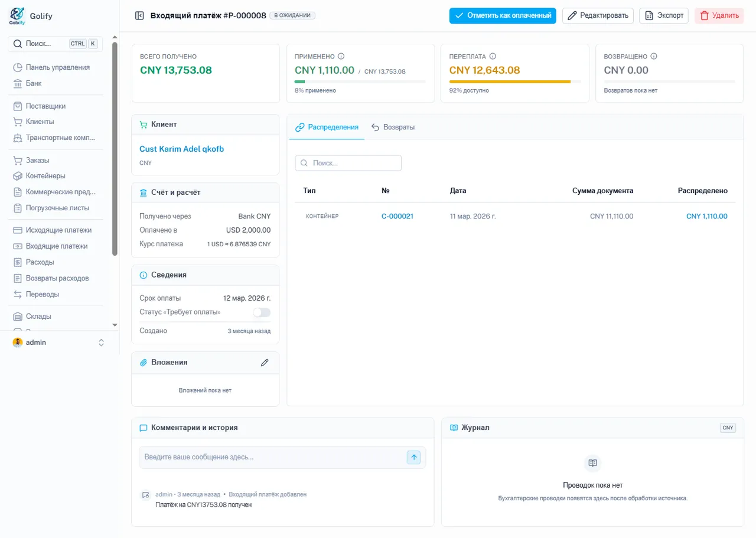The image size is (756, 538).
Task: Click the Редактировать button
Action: [x=598, y=16]
